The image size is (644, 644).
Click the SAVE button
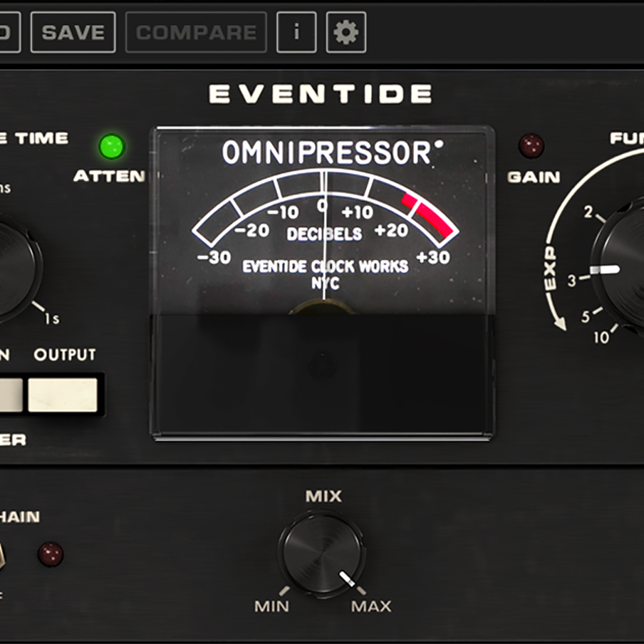[72, 32]
